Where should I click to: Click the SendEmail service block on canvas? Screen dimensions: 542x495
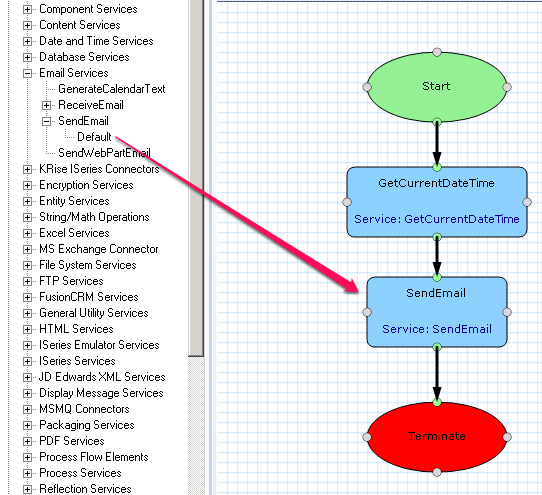tap(437, 312)
